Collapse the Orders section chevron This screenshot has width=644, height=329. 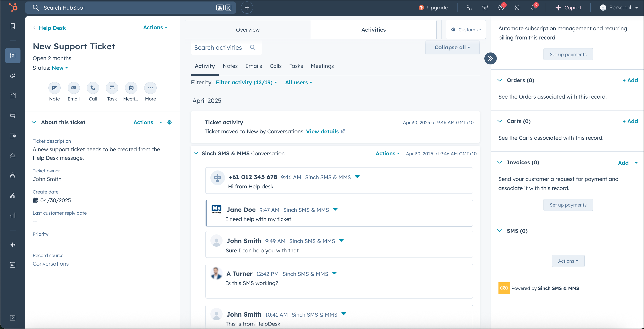[x=500, y=80]
